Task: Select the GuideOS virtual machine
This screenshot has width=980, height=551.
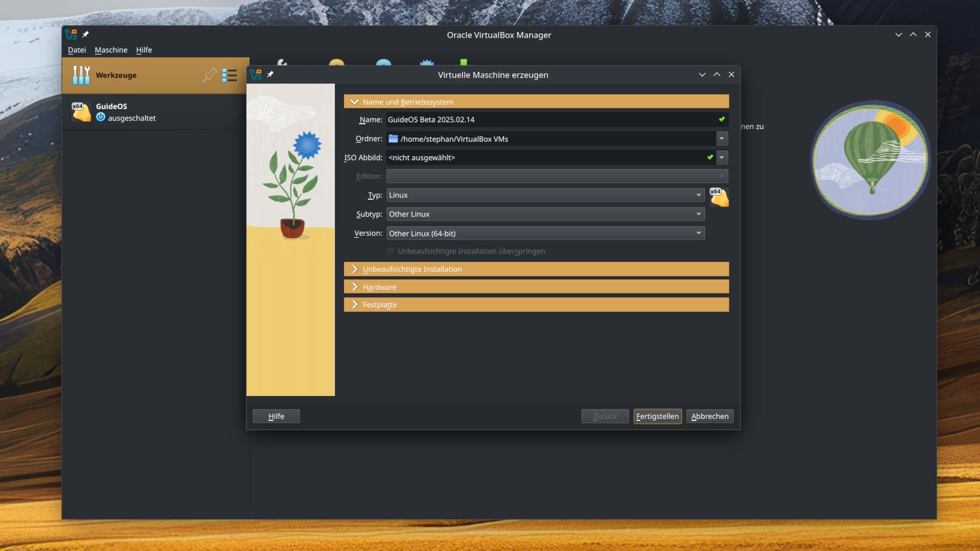Action: click(x=156, y=112)
